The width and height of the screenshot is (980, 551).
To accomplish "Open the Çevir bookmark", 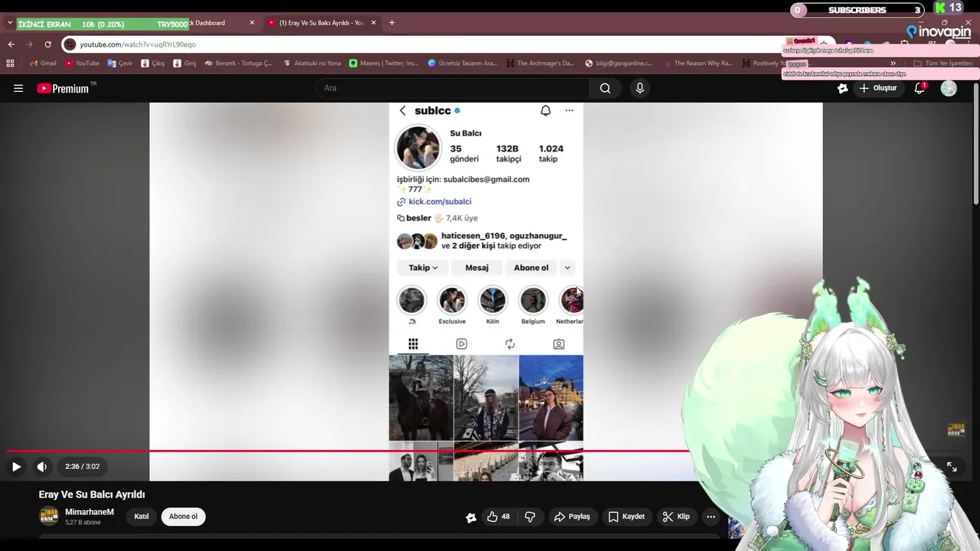I will [120, 64].
